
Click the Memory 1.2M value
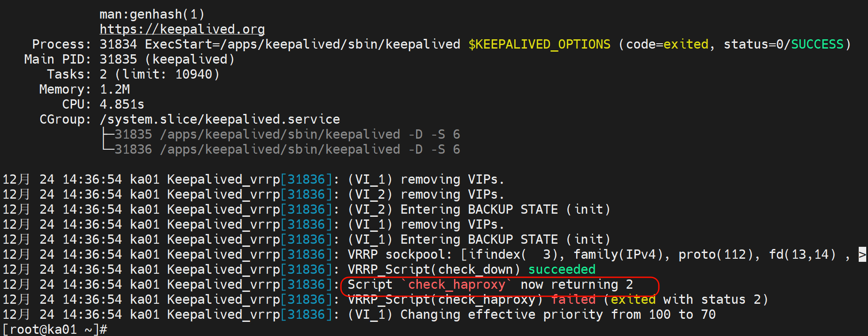point(115,89)
